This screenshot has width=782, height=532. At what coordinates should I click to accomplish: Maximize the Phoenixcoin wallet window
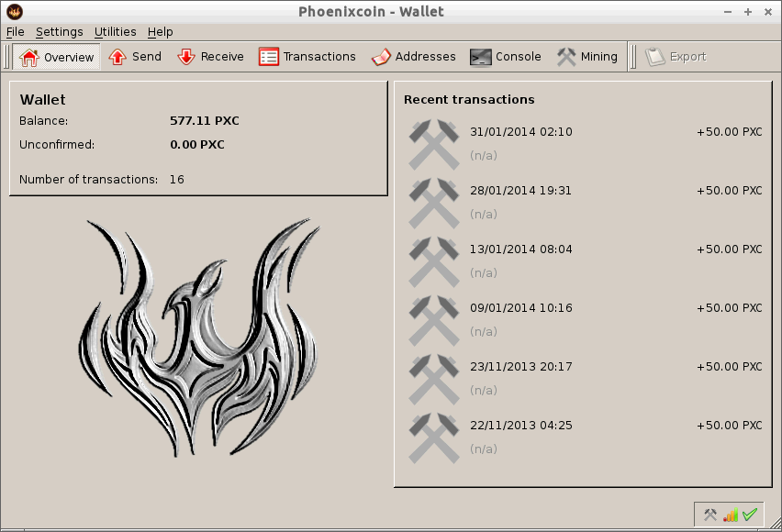pos(748,12)
